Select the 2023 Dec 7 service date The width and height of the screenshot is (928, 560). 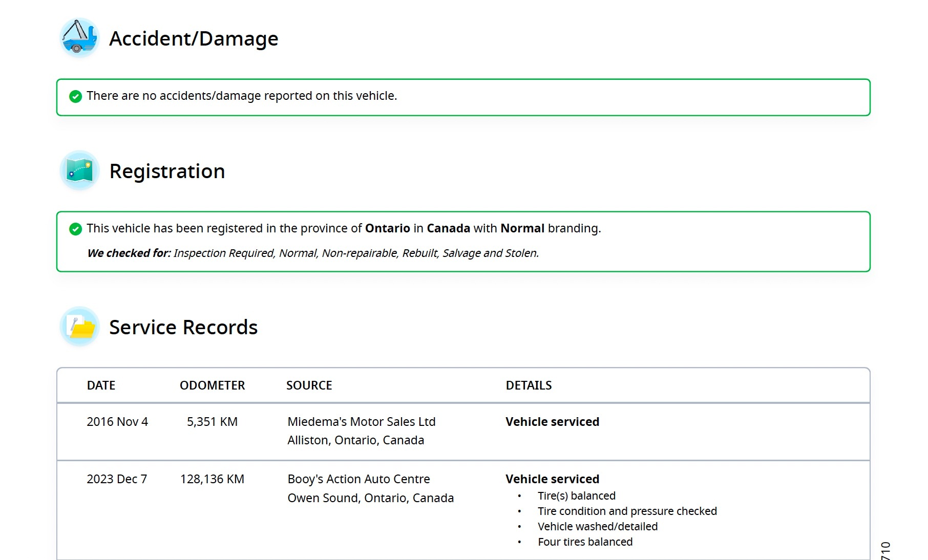[117, 479]
